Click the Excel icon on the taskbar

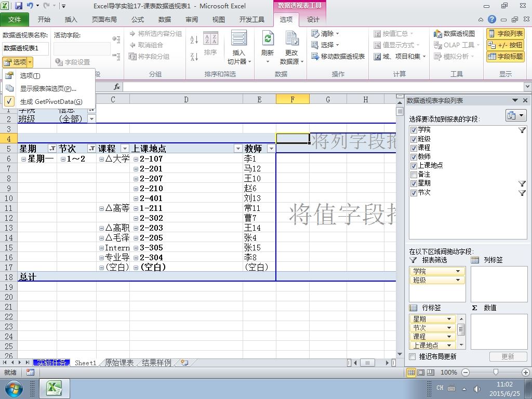tap(55, 389)
